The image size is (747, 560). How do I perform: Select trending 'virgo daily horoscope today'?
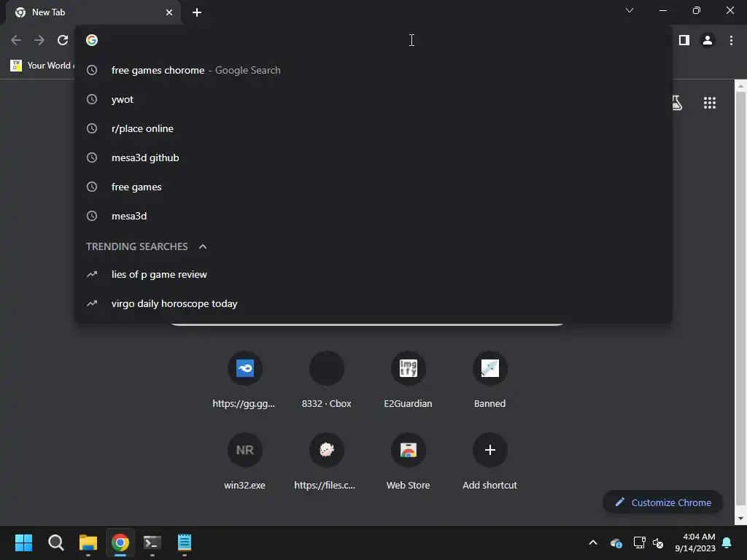tap(373, 304)
